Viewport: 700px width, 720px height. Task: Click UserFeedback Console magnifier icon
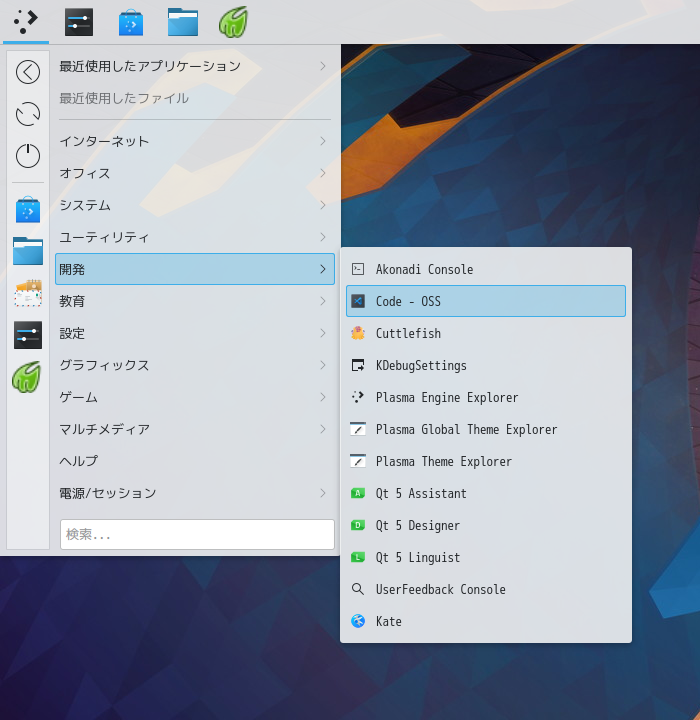(358, 589)
